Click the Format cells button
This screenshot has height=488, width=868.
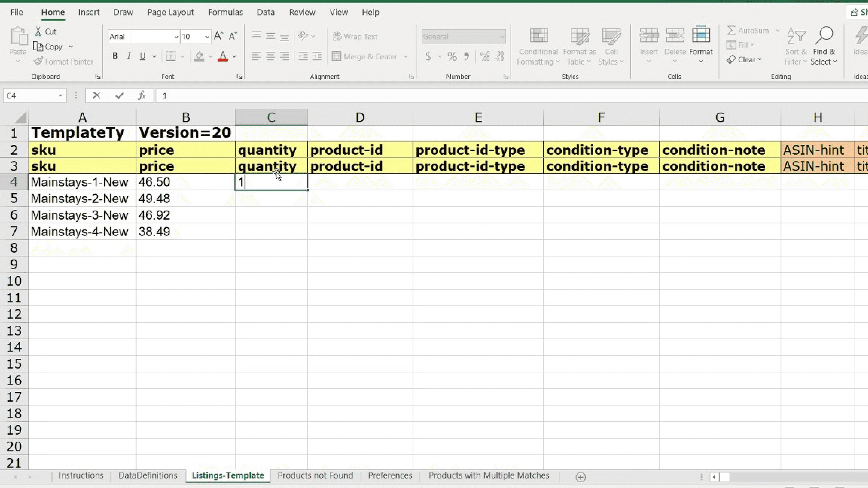701,44
